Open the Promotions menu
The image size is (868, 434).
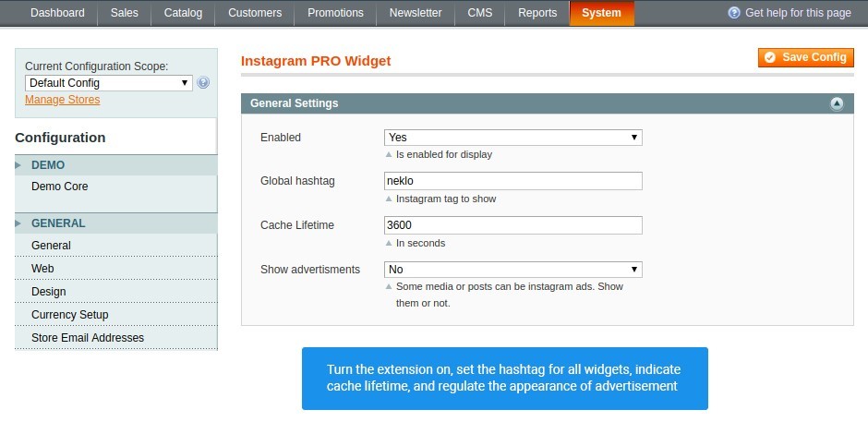click(335, 13)
